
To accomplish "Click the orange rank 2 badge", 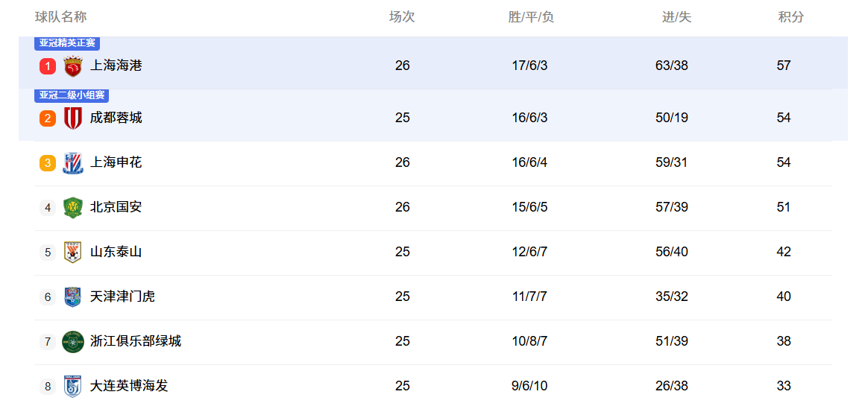I will [x=48, y=118].
